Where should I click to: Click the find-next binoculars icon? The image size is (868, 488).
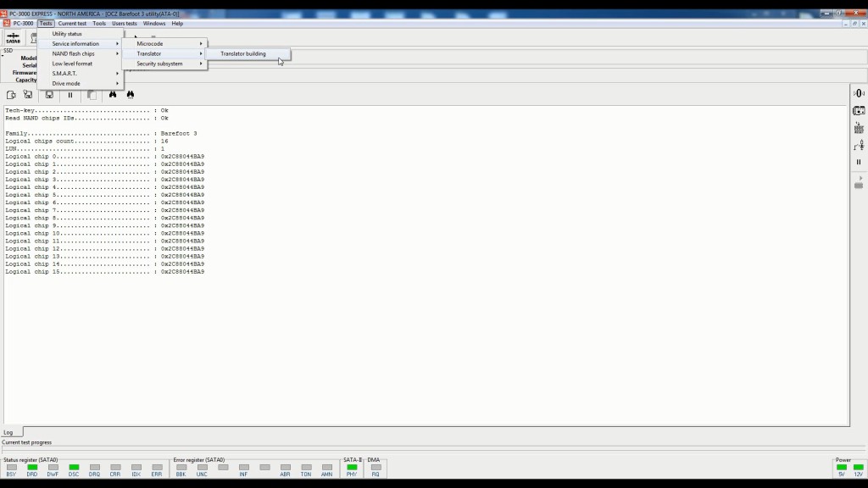coord(130,95)
